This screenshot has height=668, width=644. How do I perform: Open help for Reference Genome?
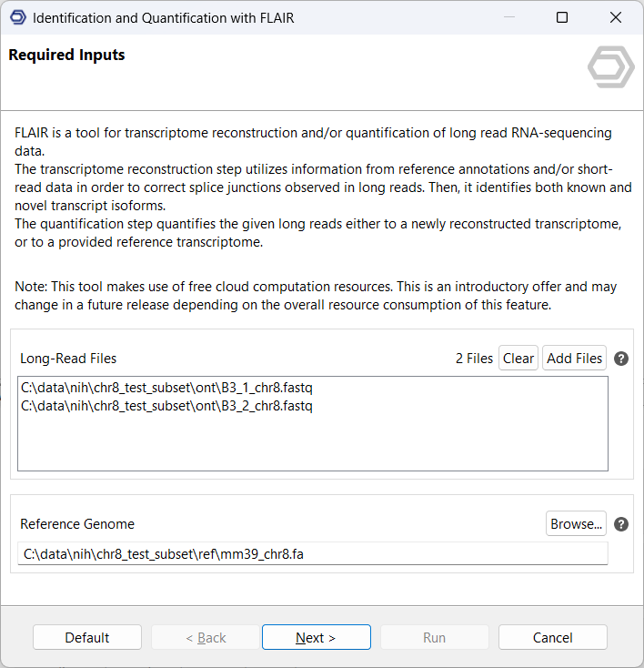point(622,524)
